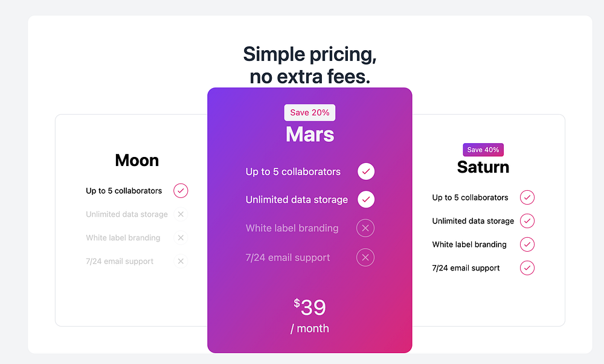Select the Mars plan heading

310,135
